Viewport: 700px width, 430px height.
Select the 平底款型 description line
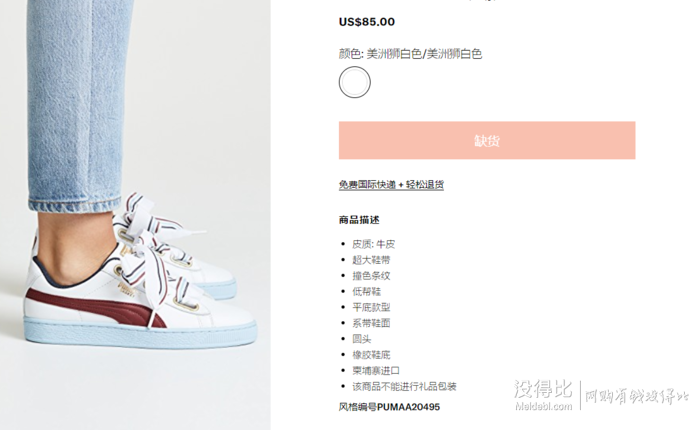371,307
